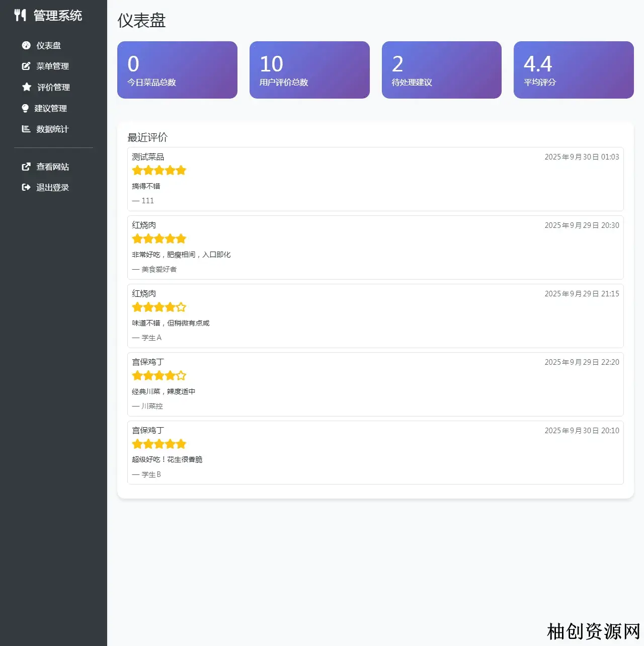644x646 pixels.
Task: Open 菜单管理 in the sidebar
Action: 52,66
